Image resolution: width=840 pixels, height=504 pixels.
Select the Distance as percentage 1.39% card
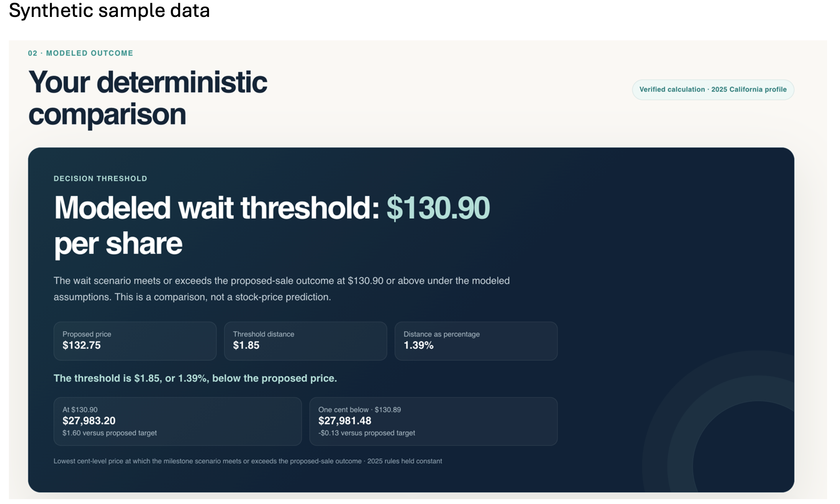pyautogui.click(x=476, y=341)
